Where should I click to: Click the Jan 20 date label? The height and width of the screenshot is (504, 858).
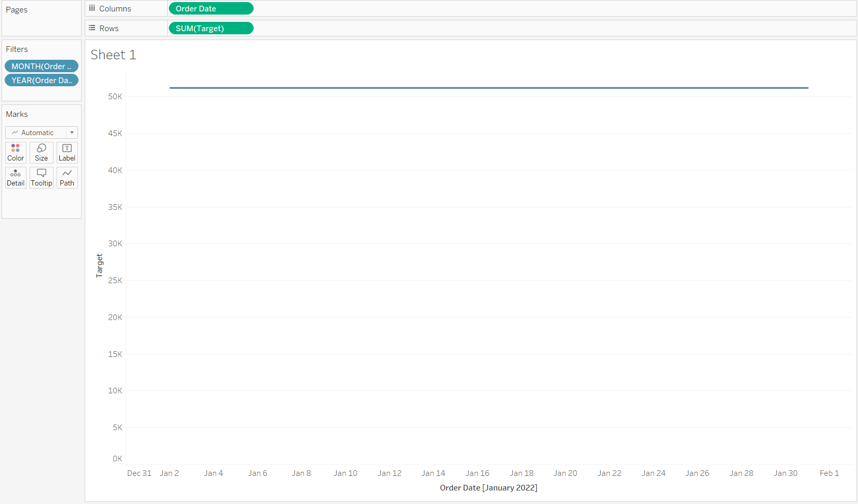point(565,473)
